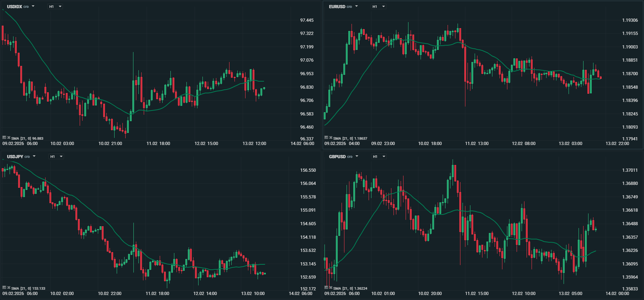Remove SMA indicator from USDIDX chart
Screen dimensions: 644x300
point(9,138)
